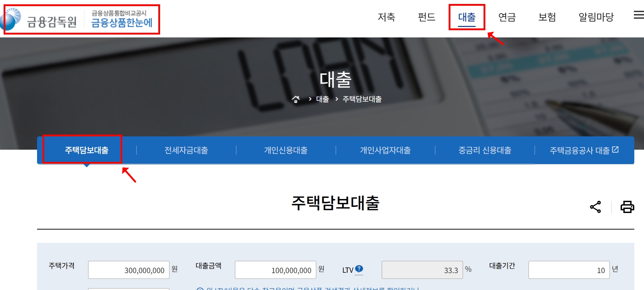The height and width of the screenshot is (290, 644).
Task: Switch to the 개인사업자대출 tab
Action: point(385,150)
